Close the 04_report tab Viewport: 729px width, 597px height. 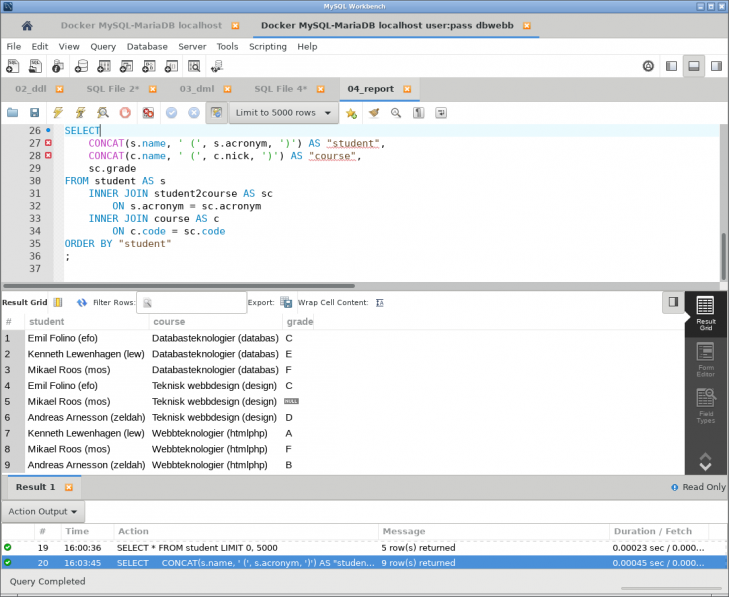pos(407,89)
